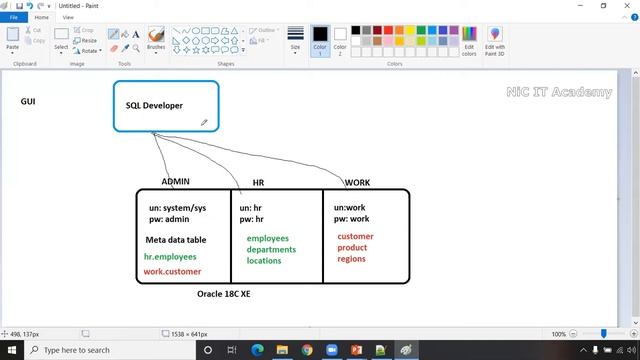Open the Edit colors dialog
The height and width of the screenshot is (360, 640).
pos(469,41)
